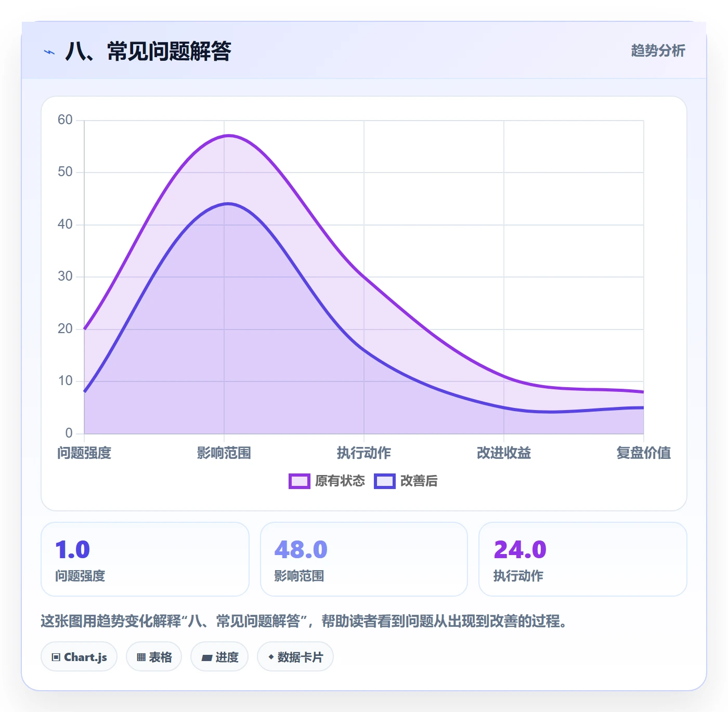Click the 进度 tag chip
728x712 pixels.
(x=219, y=657)
